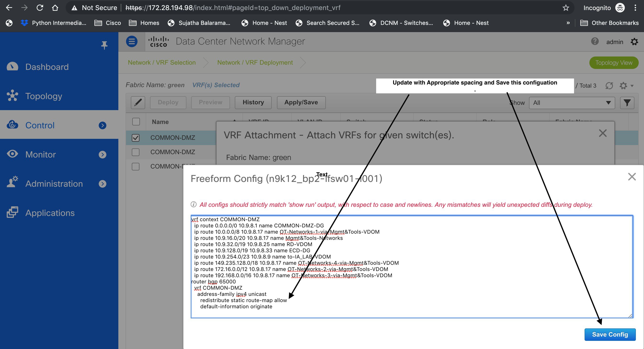
Task: Toggle hamburger menu icon in header
Action: pyautogui.click(x=132, y=41)
